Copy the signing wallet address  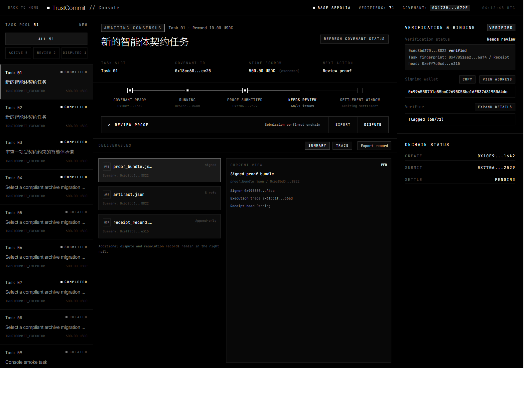pos(467,79)
